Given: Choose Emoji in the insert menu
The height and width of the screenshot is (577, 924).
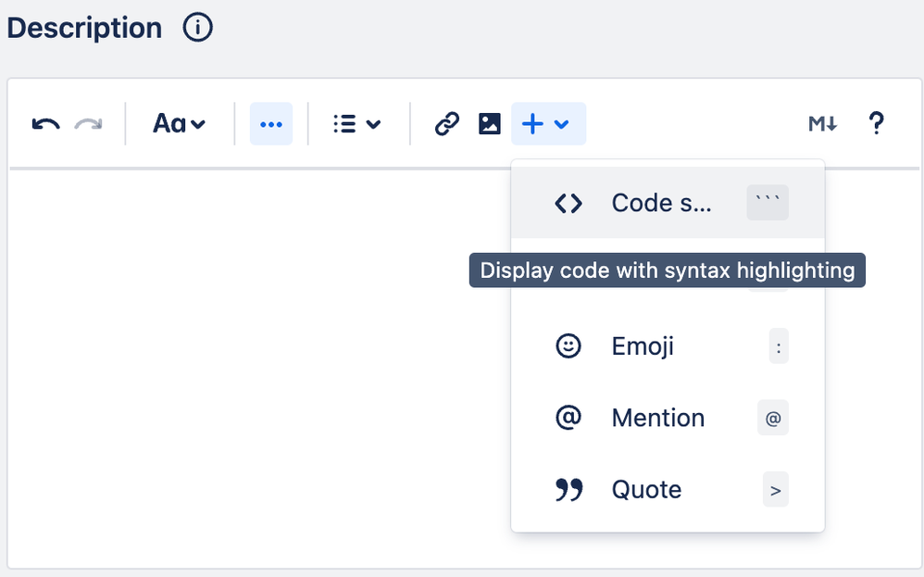Looking at the screenshot, I should [668, 346].
